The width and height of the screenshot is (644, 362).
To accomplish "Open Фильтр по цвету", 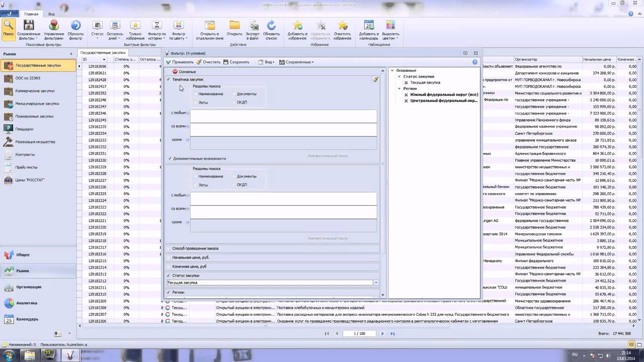I will click(x=178, y=30).
